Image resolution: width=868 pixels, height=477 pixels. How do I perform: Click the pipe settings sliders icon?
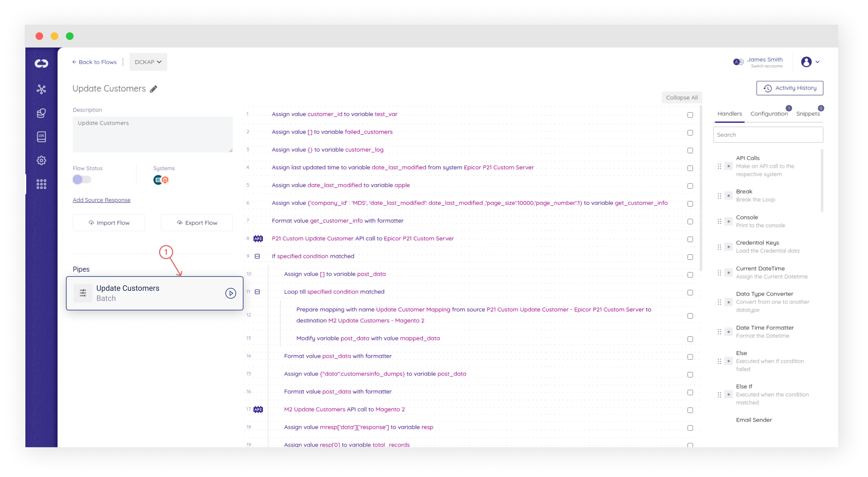point(83,293)
